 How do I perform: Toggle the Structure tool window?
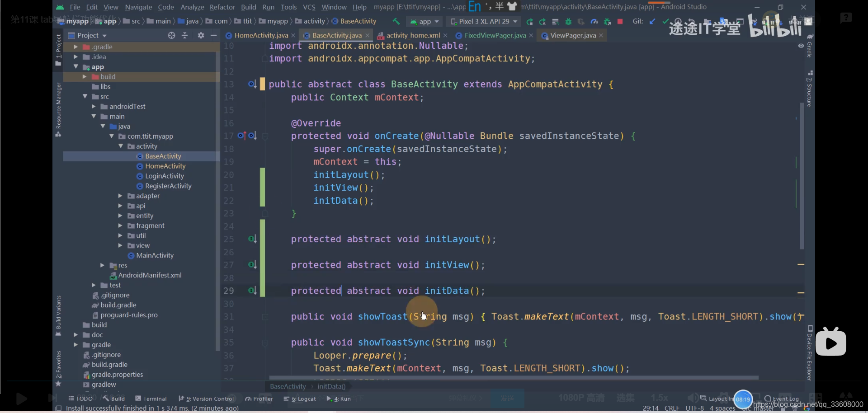pyautogui.click(x=810, y=89)
